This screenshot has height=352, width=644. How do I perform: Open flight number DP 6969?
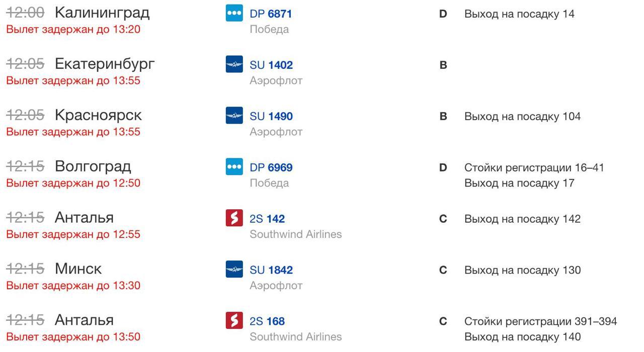(271, 168)
